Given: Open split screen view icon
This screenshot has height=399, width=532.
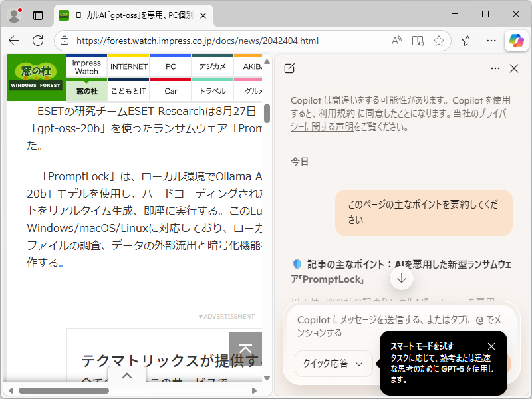Looking at the screenshot, I should tap(418, 41).
